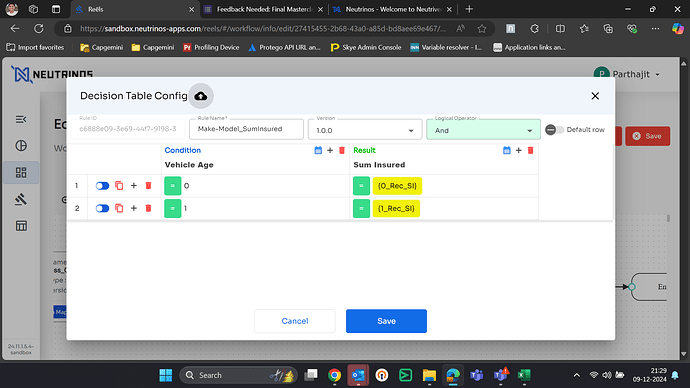The height and width of the screenshot is (388, 690).
Task: Toggle the row 1 enable switch
Action: pyautogui.click(x=102, y=186)
